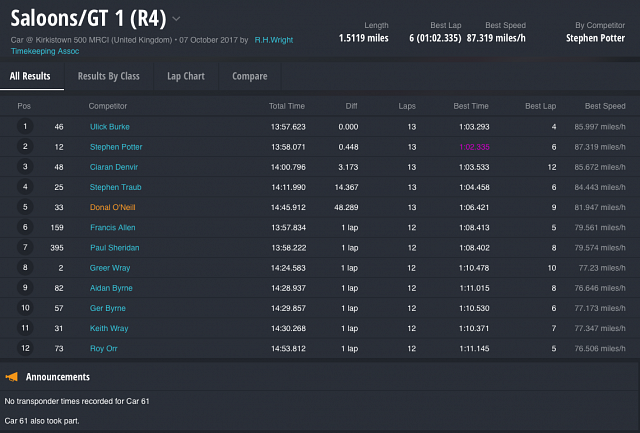This screenshot has width=640, height=433.
Task: Click position badge 12
Action: (25, 349)
